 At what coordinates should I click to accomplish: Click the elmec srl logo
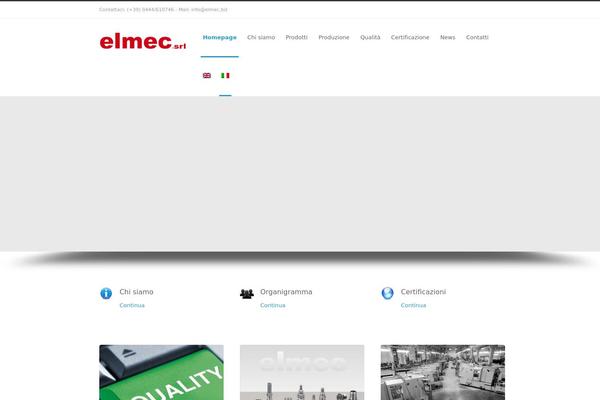143,41
